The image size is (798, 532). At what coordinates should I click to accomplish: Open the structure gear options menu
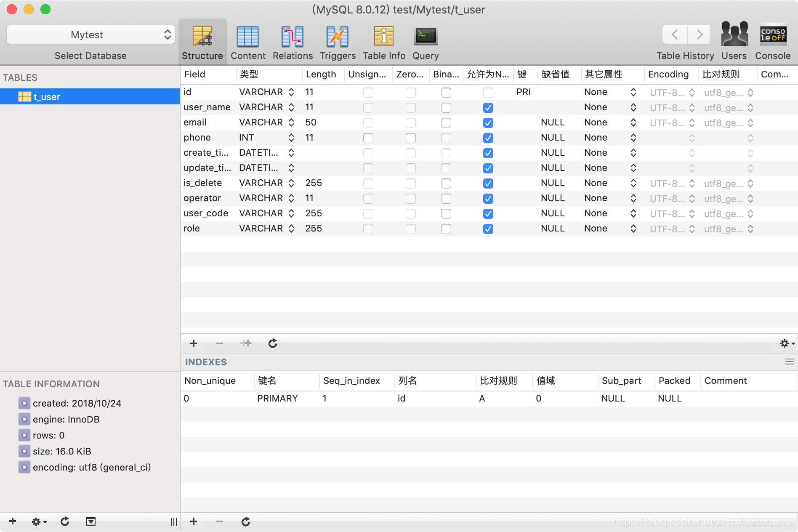[787, 343]
